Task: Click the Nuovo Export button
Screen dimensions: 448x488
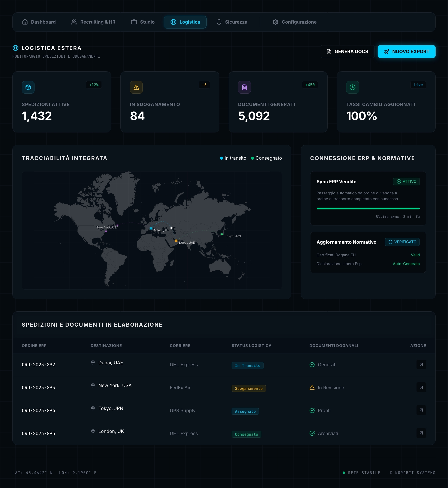Action: [x=406, y=51]
